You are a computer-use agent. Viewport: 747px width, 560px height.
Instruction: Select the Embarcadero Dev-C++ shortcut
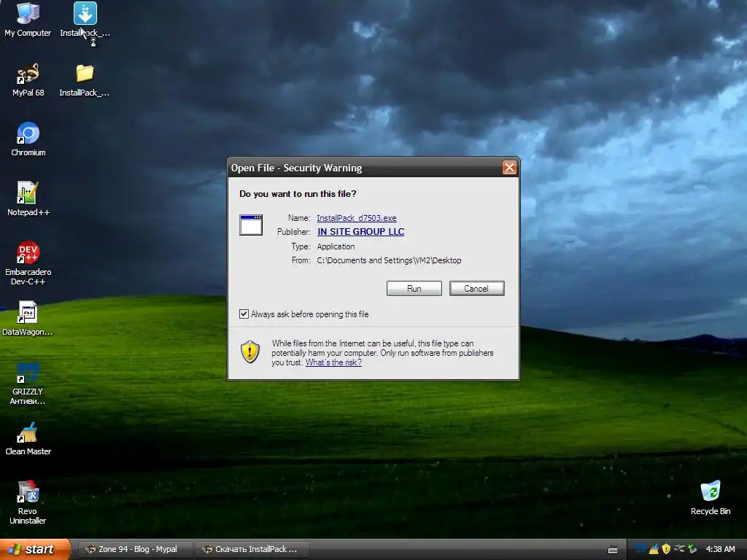[x=28, y=262]
